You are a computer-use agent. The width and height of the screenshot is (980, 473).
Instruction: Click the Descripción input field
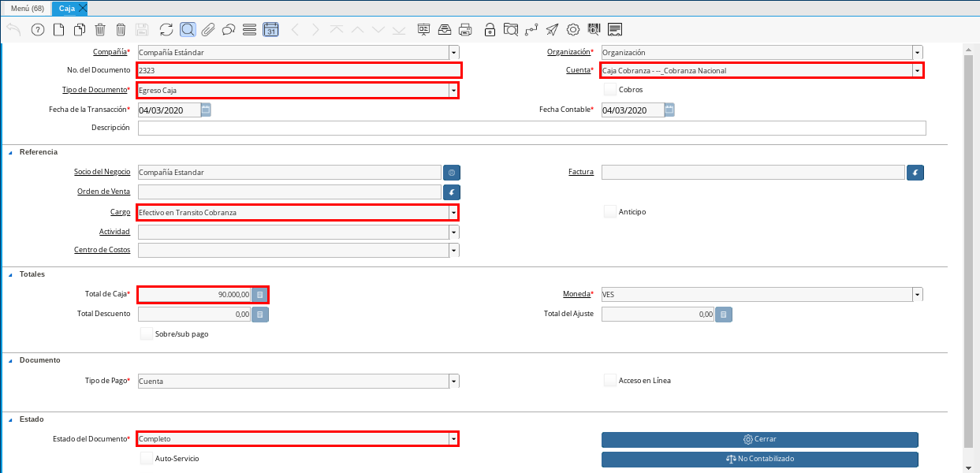(x=531, y=128)
